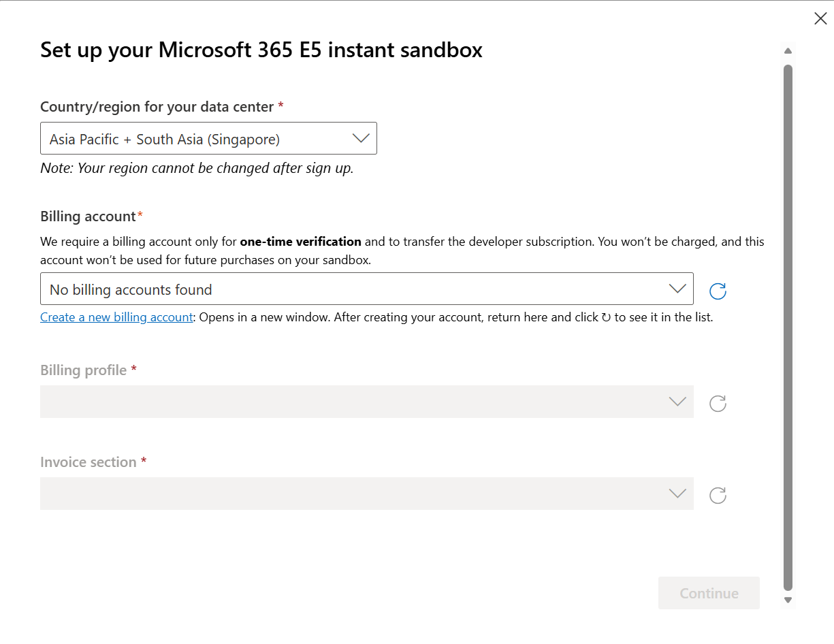Viewport: 834px width, 644px height.
Task: Click the Create a new billing account link
Action: tap(117, 317)
